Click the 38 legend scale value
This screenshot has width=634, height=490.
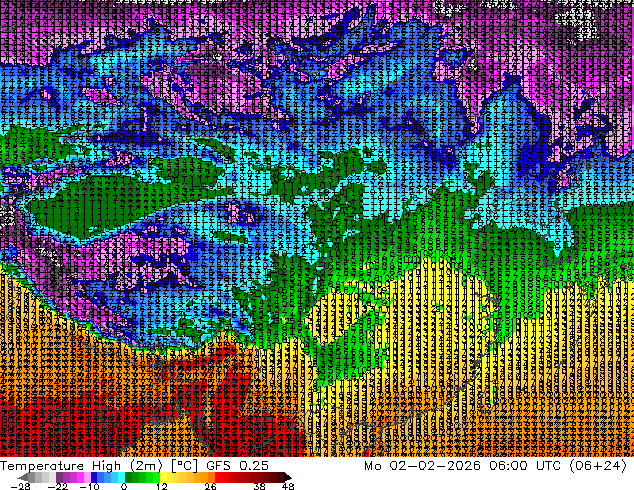260,486
